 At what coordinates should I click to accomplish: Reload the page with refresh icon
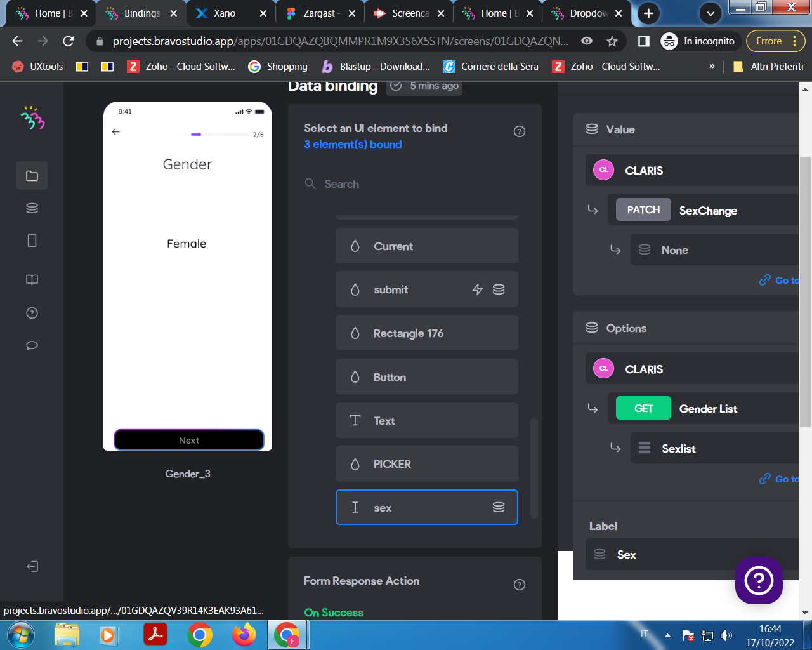69,41
